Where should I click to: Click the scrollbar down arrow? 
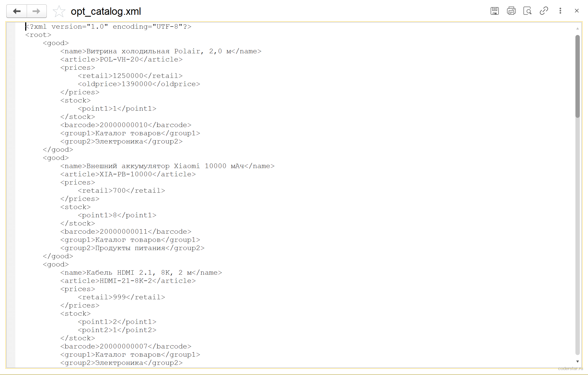pos(577,361)
